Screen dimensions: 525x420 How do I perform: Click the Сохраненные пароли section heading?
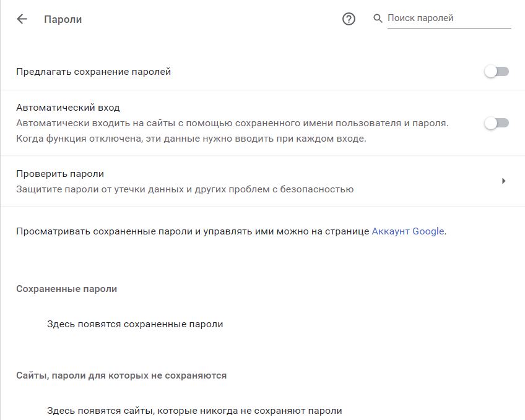pyautogui.click(x=67, y=289)
